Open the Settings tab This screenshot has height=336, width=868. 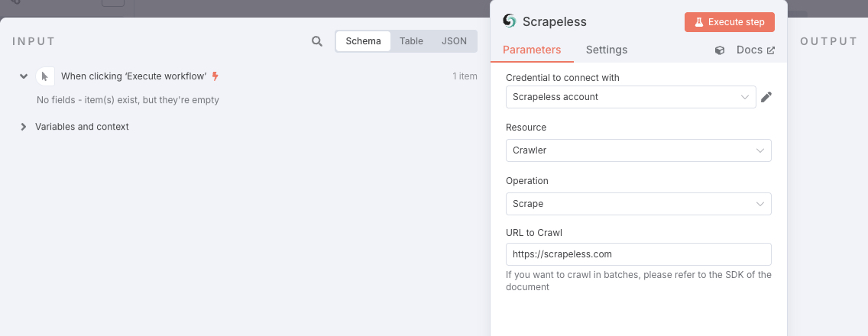pos(607,50)
